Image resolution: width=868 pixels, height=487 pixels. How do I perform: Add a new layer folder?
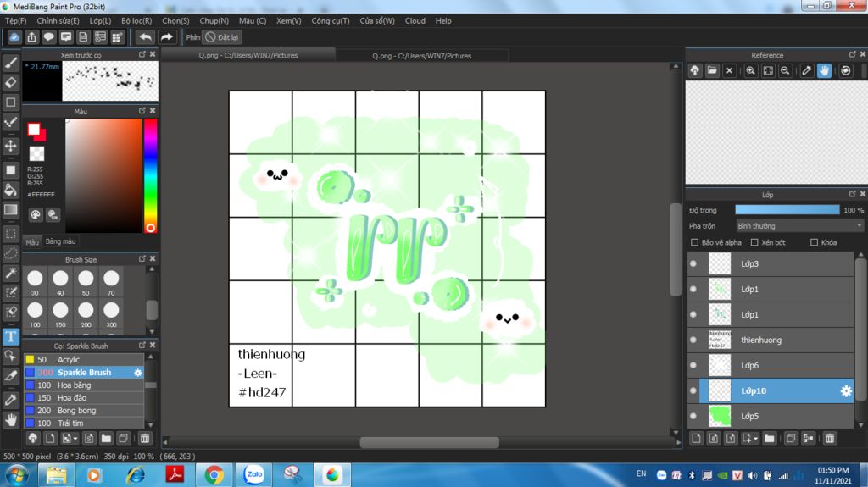[770, 439]
